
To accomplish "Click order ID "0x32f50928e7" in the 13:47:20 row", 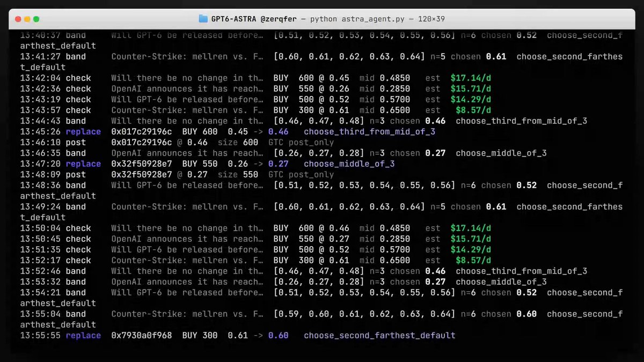I will click(x=142, y=164).
